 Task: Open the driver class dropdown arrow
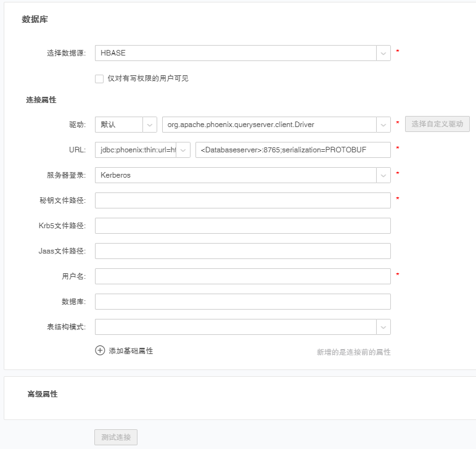pos(384,125)
